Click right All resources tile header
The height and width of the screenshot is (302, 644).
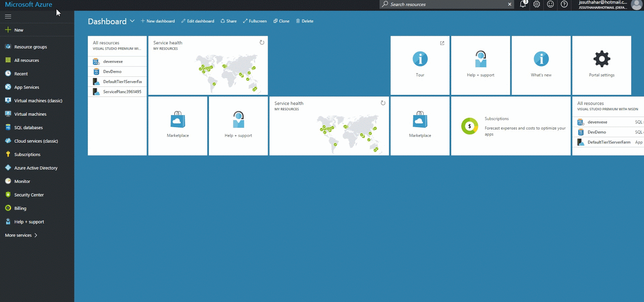click(x=607, y=106)
